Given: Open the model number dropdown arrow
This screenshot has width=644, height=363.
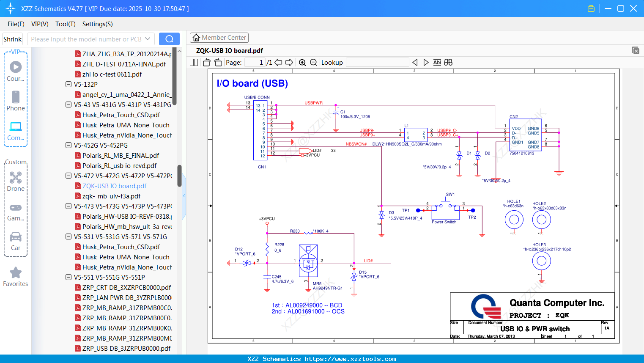Looking at the screenshot, I should [148, 39].
